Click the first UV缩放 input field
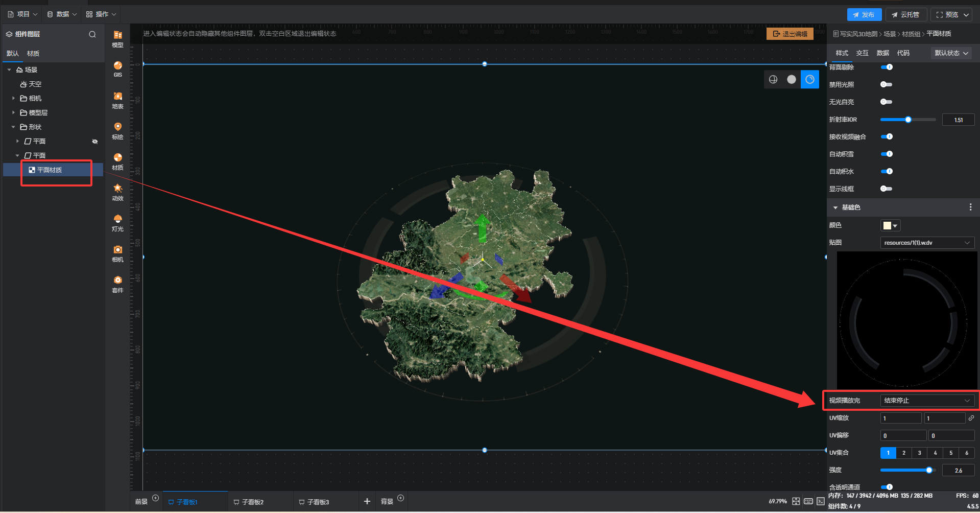980x513 pixels. point(900,418)
